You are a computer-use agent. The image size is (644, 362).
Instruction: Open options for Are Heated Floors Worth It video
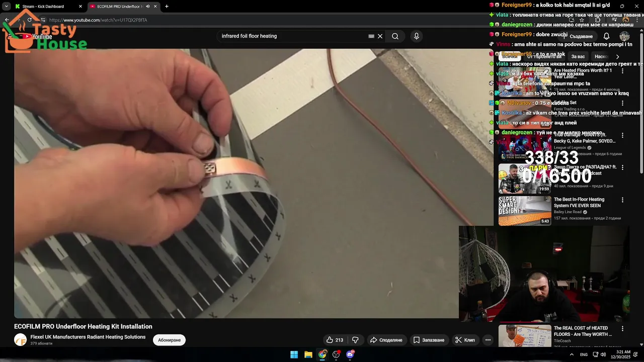point(622,71)
